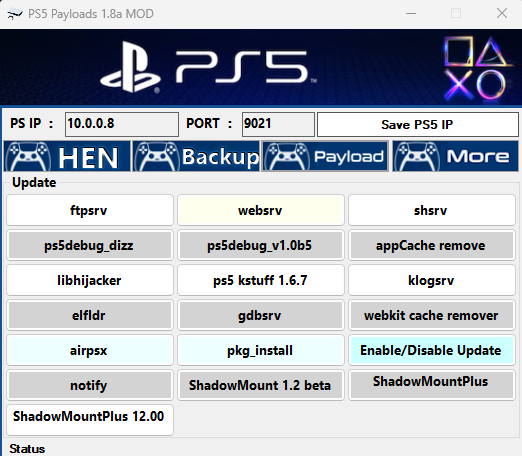This screenshot has width=522, height=456.
Task: Launch the pkg_install payload
Action: pos(261,350)
